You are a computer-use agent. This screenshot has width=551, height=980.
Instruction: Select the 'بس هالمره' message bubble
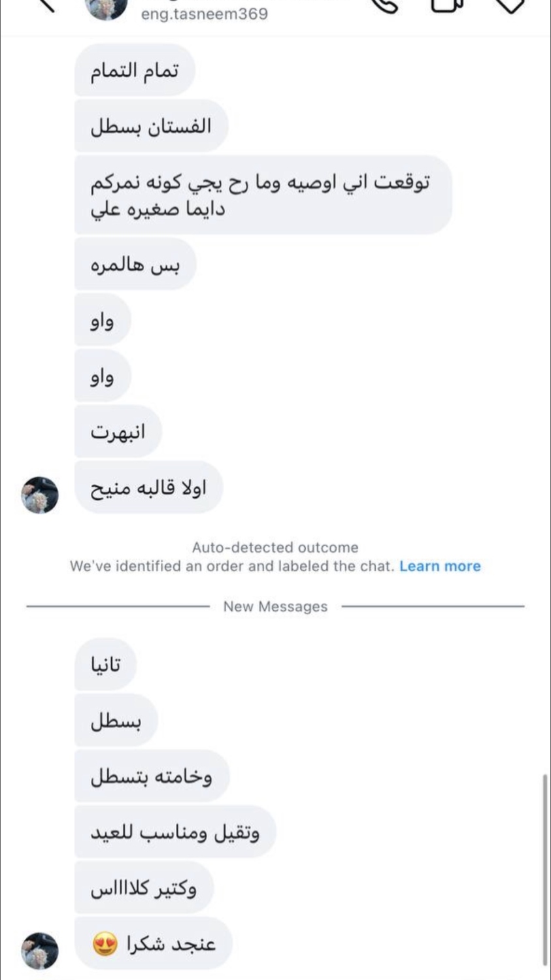tap(135, 265)
